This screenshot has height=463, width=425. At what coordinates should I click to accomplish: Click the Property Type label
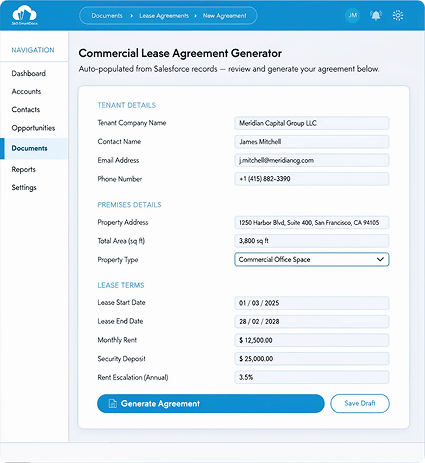click(x=118, y=260)
